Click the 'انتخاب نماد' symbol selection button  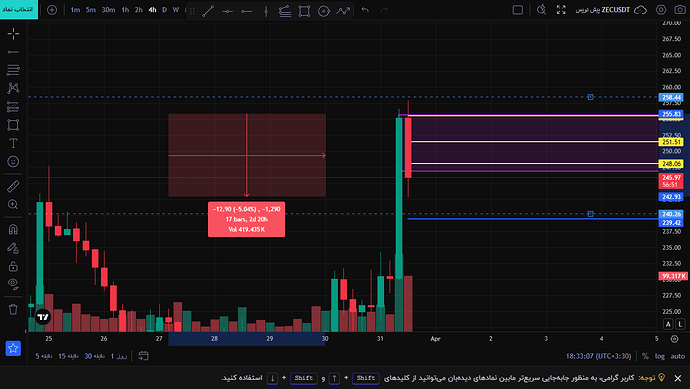(18, 9)
